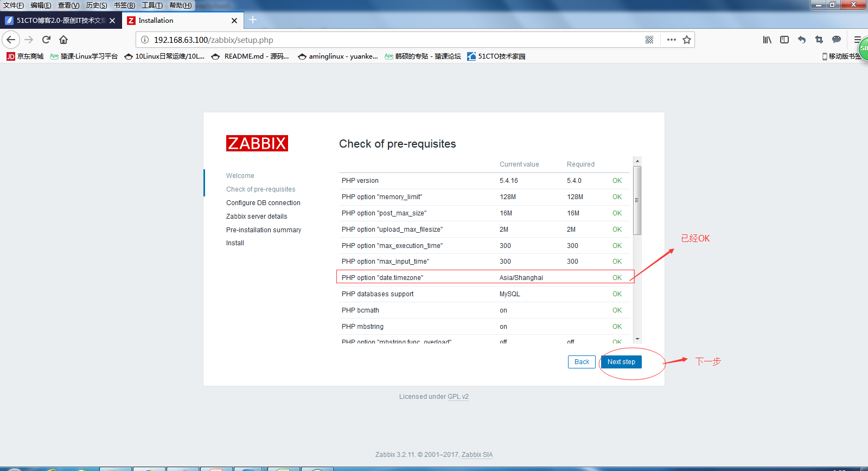Open the browser home page icon
This screenshot has height=471, width=868.
click(x=63, y=40)
